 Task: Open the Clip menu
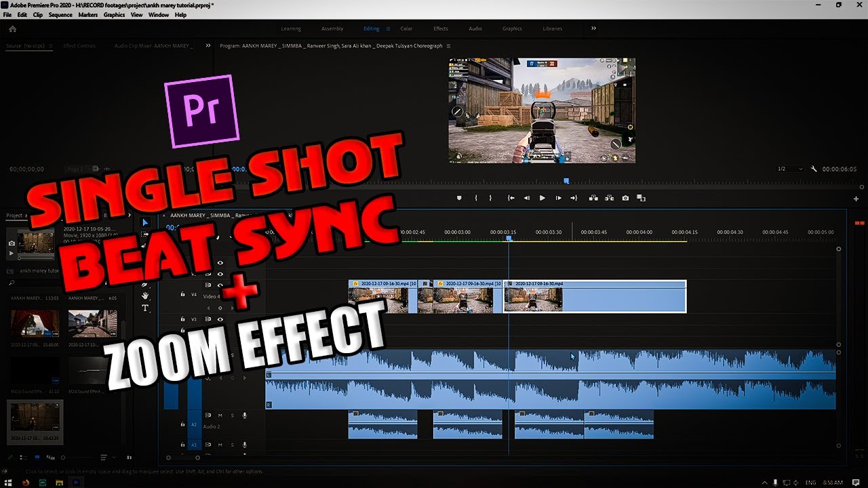coord(38,14)
